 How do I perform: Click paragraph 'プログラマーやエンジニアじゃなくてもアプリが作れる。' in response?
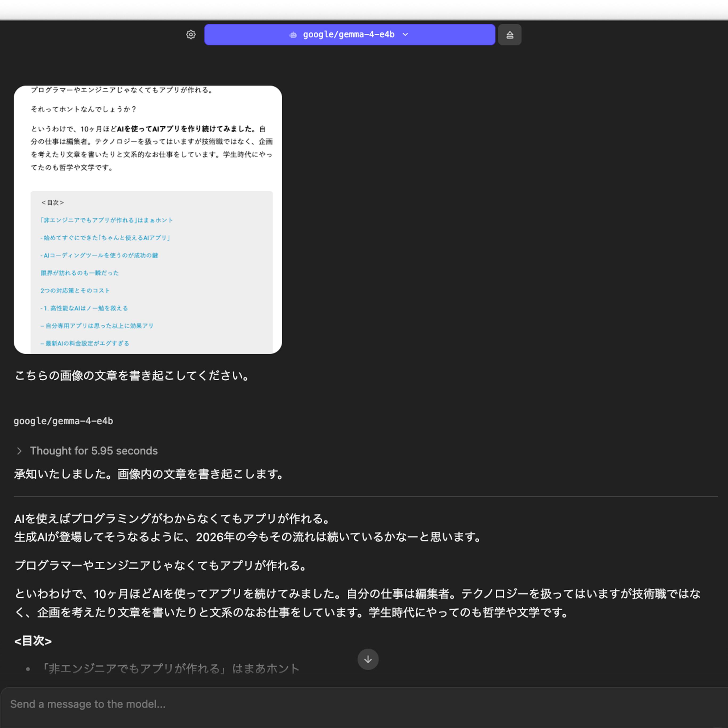(x=161, y=565)
